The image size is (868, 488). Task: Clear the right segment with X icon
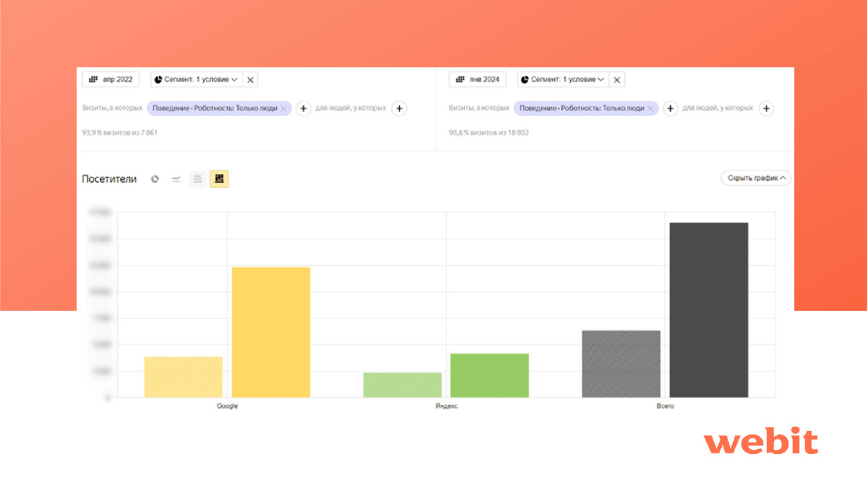617,80
